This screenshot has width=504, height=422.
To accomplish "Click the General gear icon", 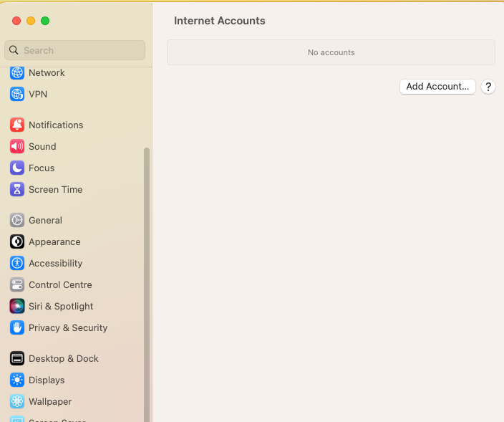I will [x=17, y=221].
